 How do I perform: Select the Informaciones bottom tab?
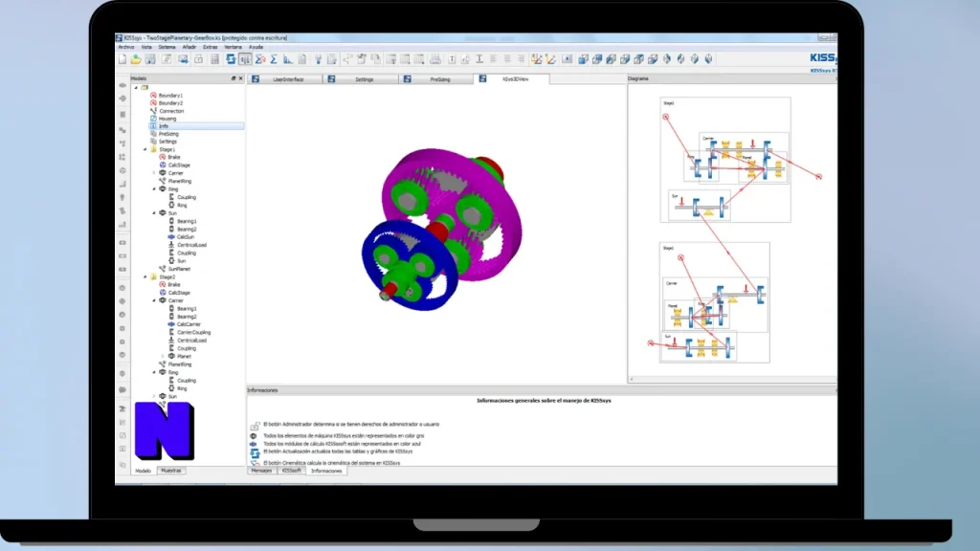click(326, 471)
